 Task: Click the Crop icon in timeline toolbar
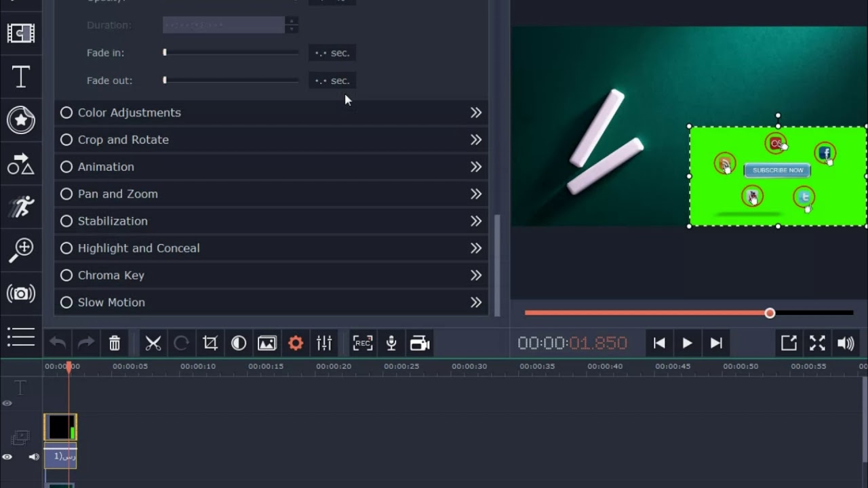click(x=210, y=344)
